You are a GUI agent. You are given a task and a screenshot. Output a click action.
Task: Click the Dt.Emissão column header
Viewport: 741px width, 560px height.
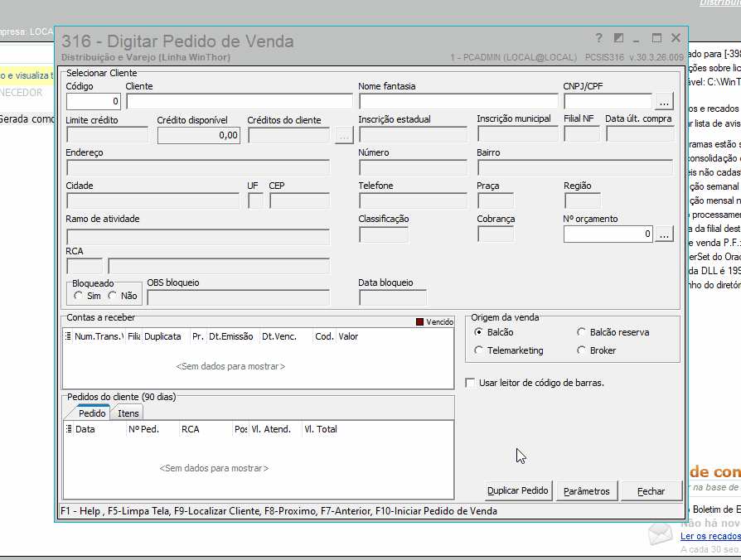tap(231, 336)
